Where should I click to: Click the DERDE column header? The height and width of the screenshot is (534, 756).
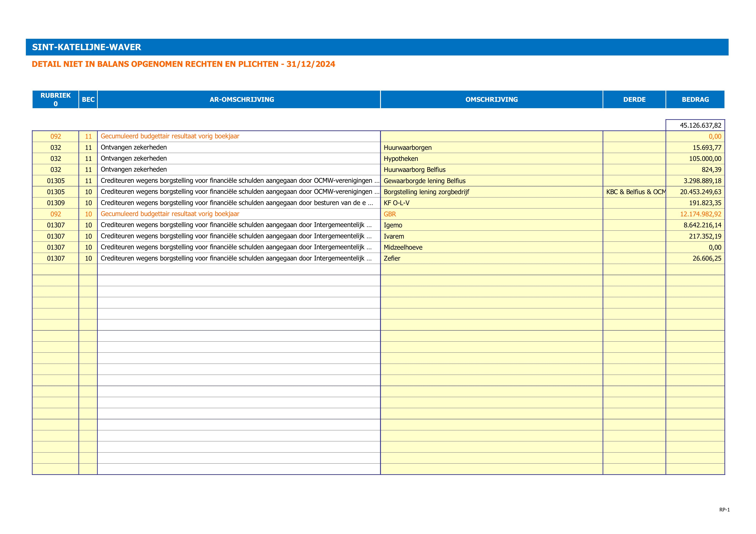[634, 99]
